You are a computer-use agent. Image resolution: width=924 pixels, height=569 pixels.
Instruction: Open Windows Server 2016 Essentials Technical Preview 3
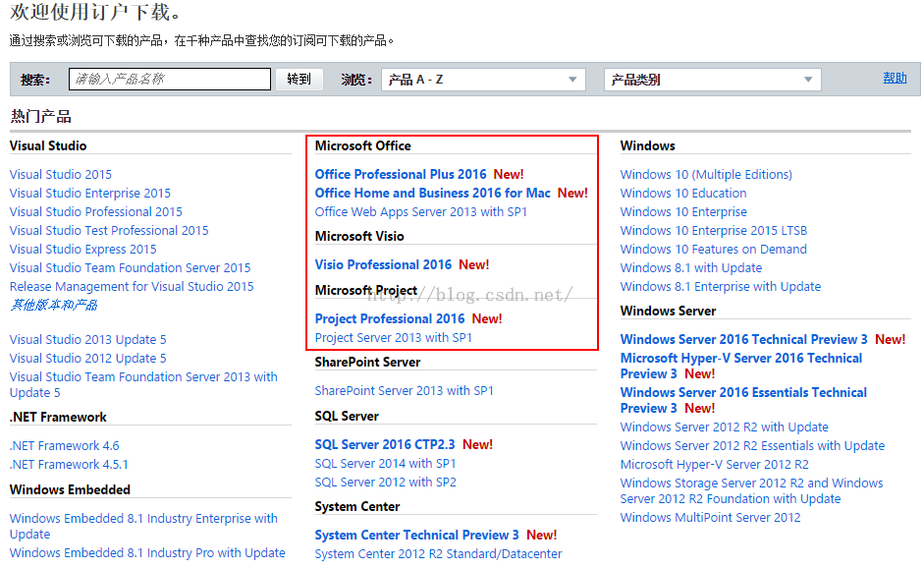[x=743, y=400]
